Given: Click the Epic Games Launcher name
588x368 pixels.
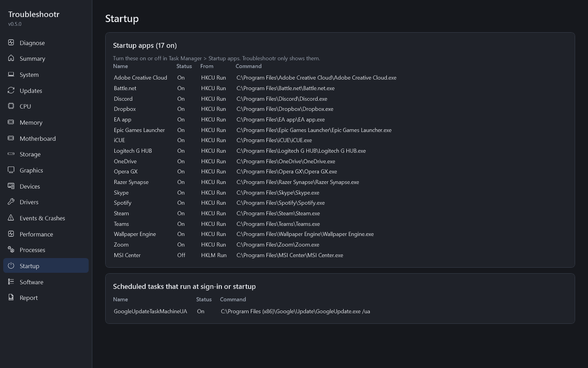Looking at the screenshot, I should click(139, 130).
